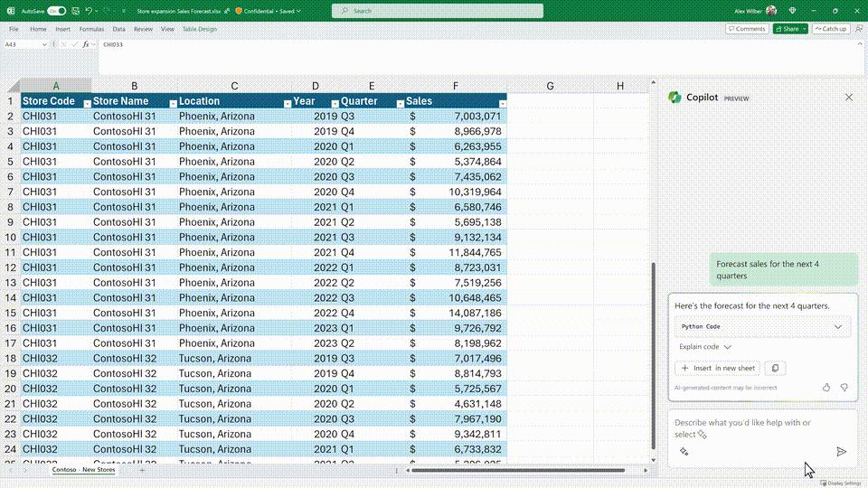This screenshot has height=488, width=868.
Task: Copy the Copilot response with copy icon
Action: point(775,369)
